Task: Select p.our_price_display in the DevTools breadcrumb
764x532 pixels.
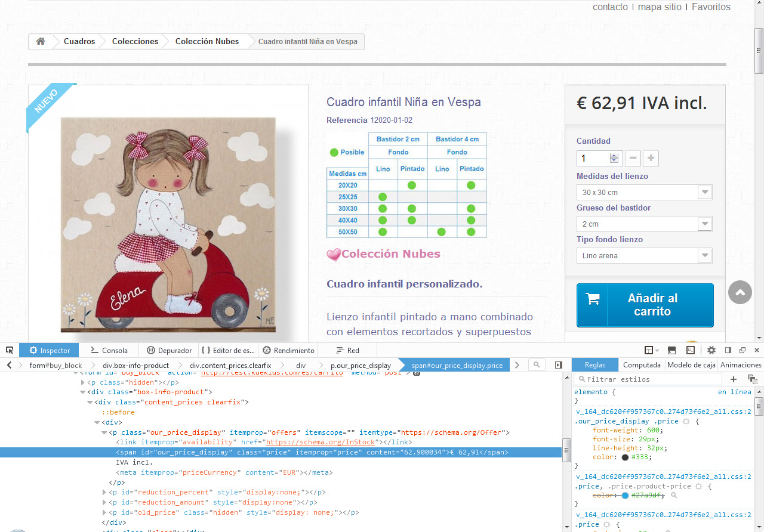Action: 361,365
